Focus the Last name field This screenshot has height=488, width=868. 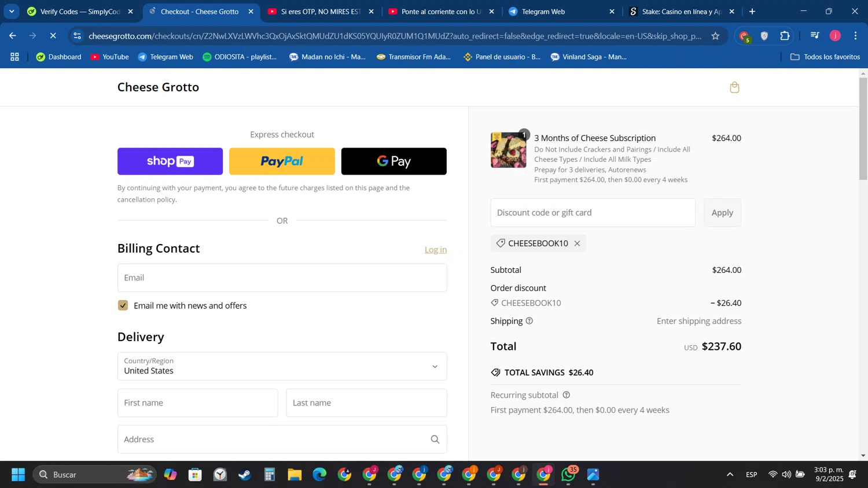tap(366, 403)
